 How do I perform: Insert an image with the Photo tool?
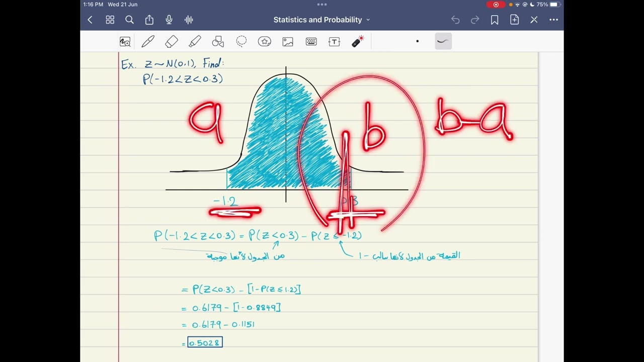[x=288, y=42]
